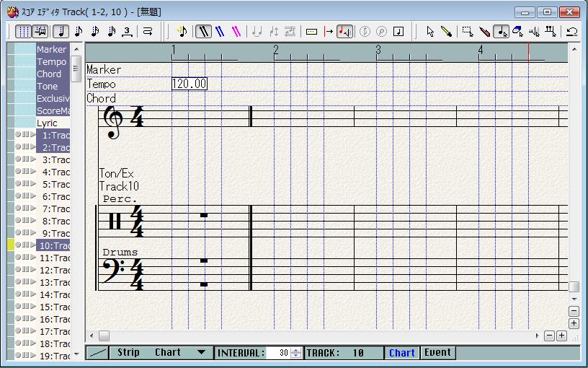Select the Chord row in track list
This screenshot has width=588, height=368.
tap(53, 74)
